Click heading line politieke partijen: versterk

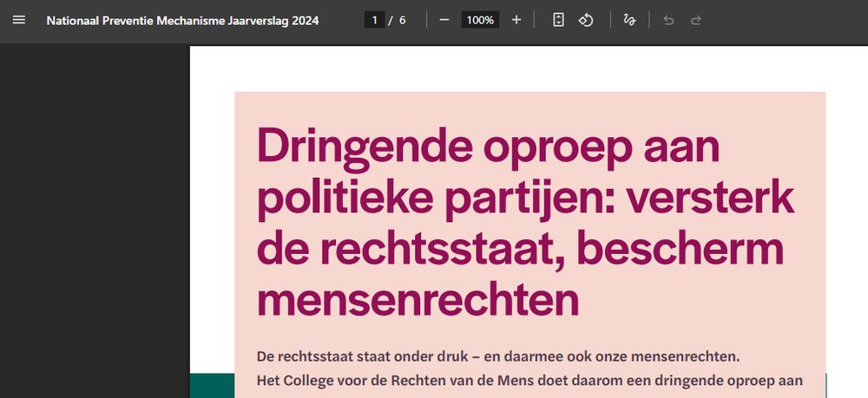pos(526,198)
